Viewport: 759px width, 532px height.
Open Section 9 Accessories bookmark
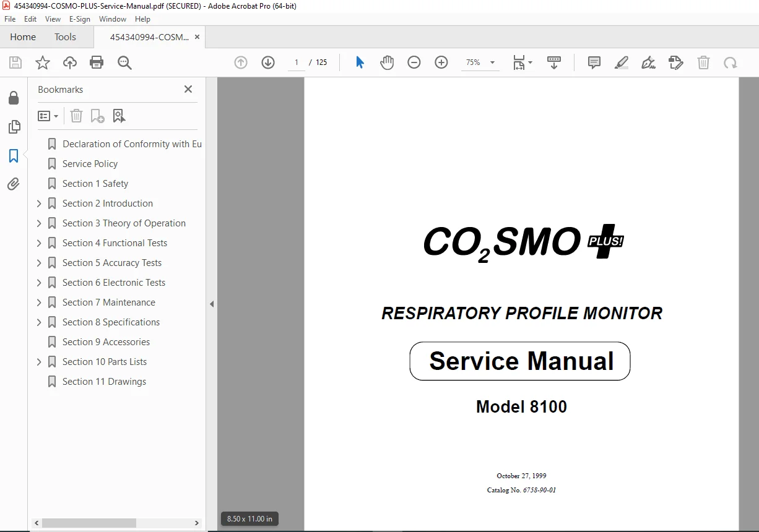click(106, 342)
